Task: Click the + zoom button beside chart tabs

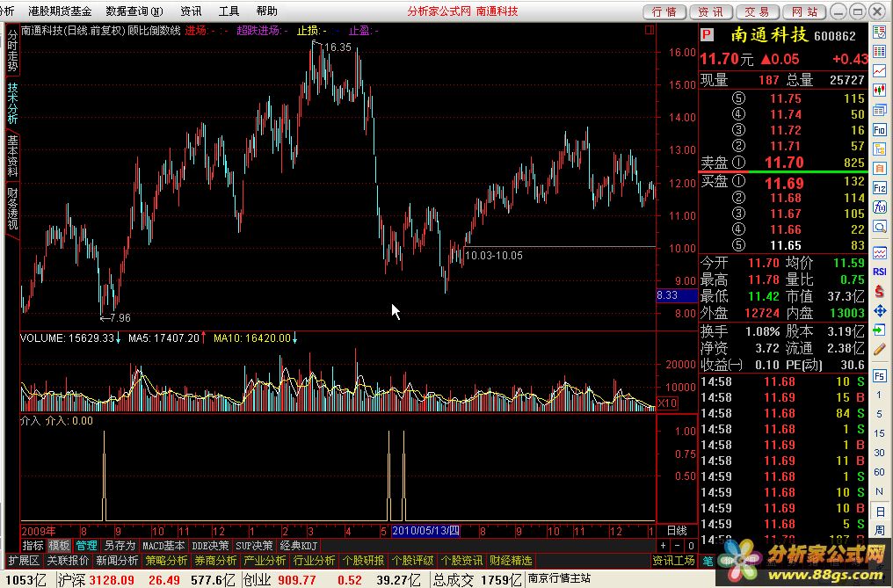Action: coord(664,546)
